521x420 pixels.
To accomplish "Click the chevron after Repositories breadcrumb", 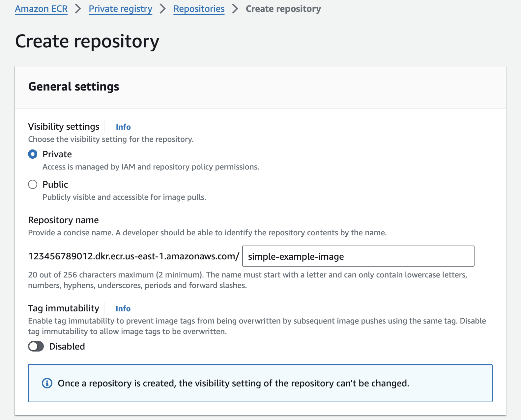I will [x=235, y=9].
